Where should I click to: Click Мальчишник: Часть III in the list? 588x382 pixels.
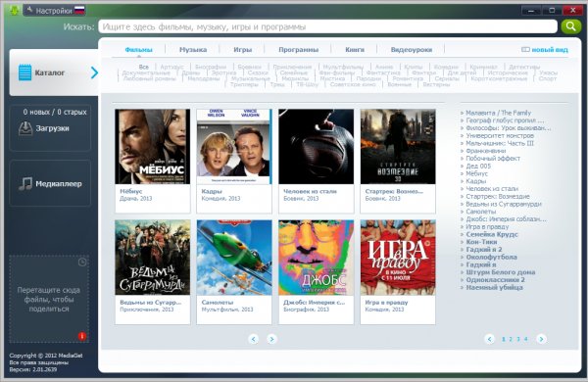click(x=500, y=143)
